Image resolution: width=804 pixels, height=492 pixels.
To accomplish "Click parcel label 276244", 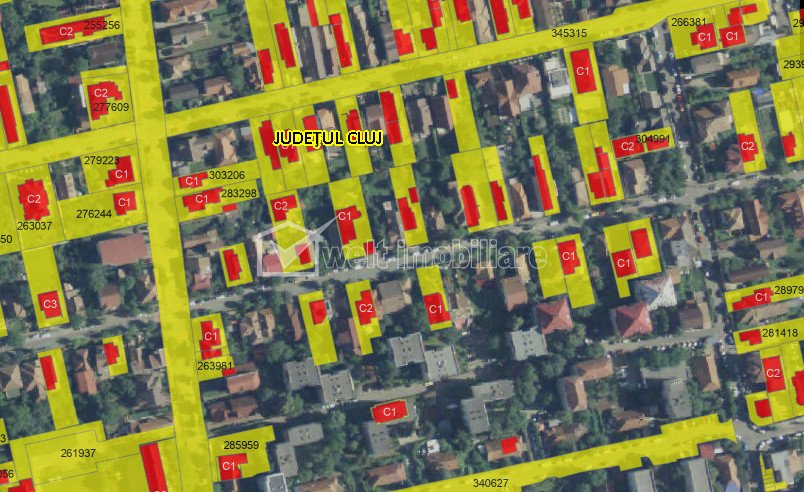I will click(x=93, y=213).
